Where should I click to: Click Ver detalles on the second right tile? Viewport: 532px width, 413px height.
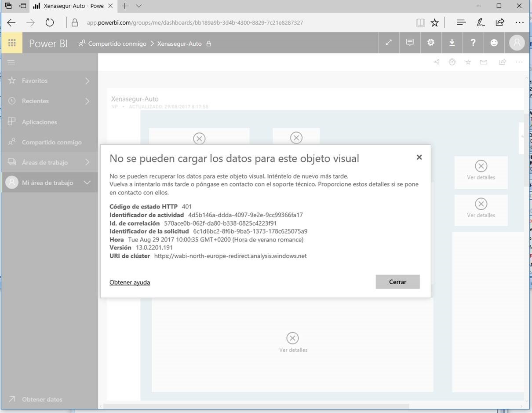[x=481, y=215]
